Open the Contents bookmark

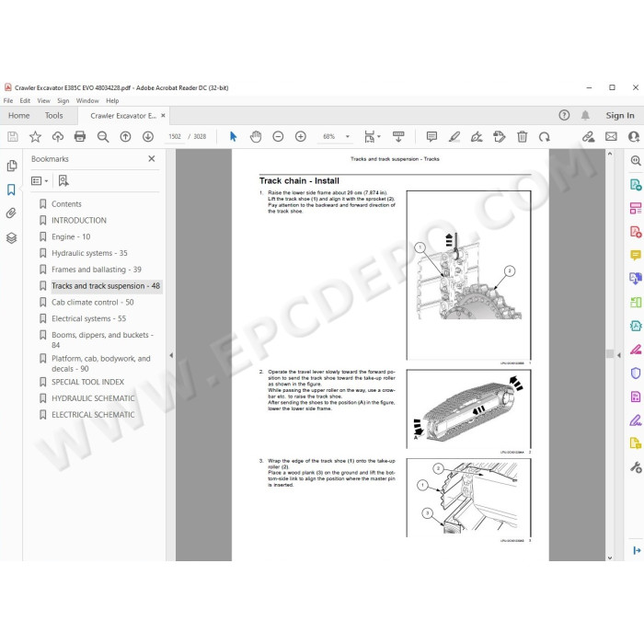[66, 203]
